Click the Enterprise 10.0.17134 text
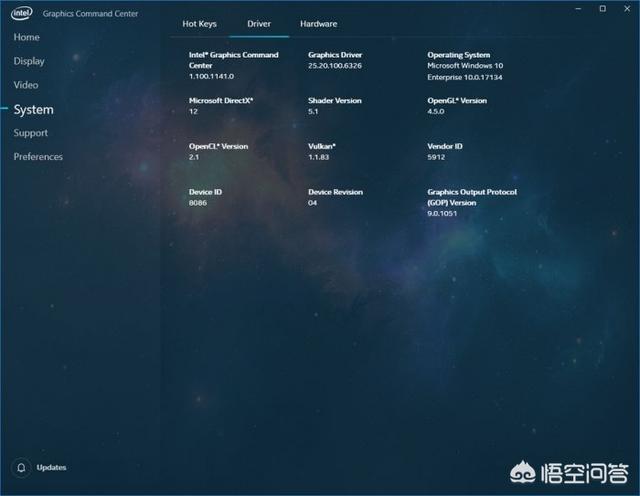 [x=465, y=78]
